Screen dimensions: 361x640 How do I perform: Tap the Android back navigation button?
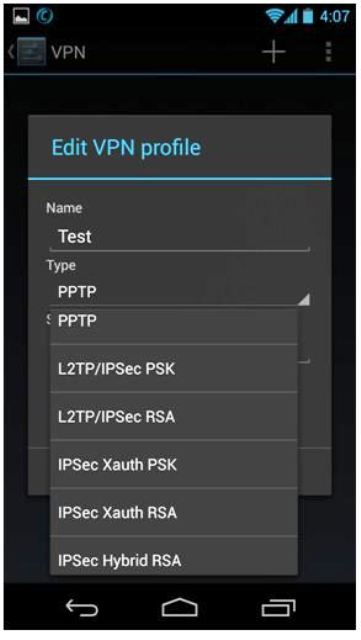(x=82, y=609)
